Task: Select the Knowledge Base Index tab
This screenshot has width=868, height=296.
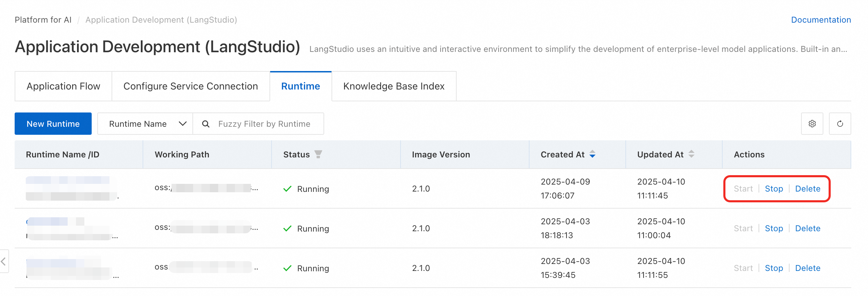Action: (394, 86)
